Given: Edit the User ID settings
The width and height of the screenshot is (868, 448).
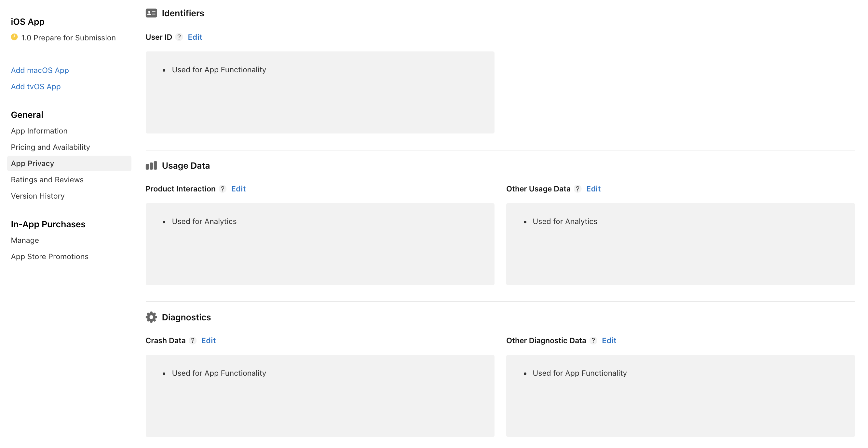Looking at the screenshot, I should 195,37.
